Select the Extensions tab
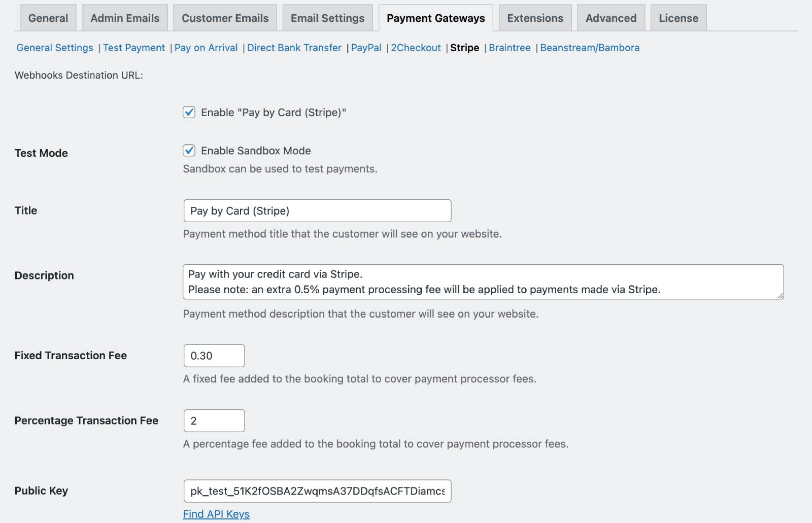 coord(535,18)
